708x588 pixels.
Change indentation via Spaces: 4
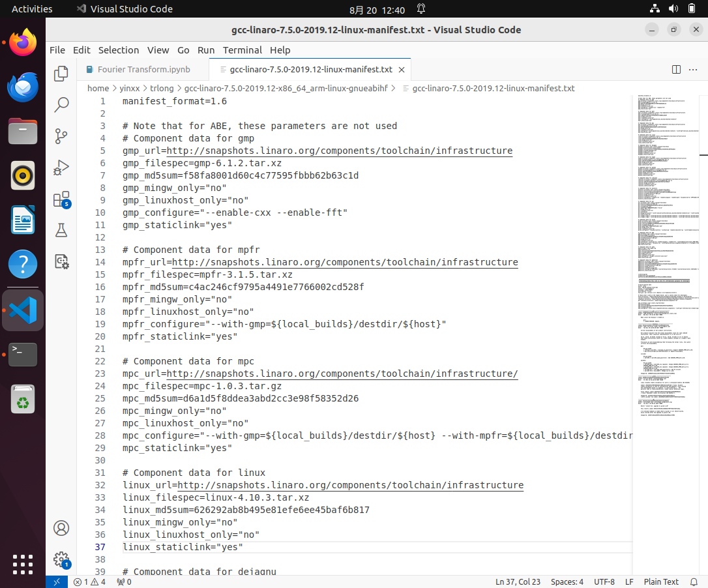click(x=567, y=581)
